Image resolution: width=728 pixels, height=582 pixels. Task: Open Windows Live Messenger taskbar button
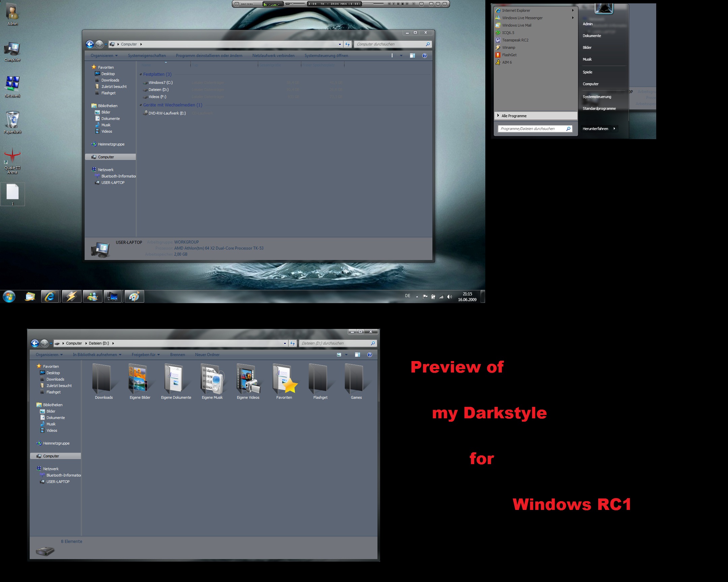point(93,297)
